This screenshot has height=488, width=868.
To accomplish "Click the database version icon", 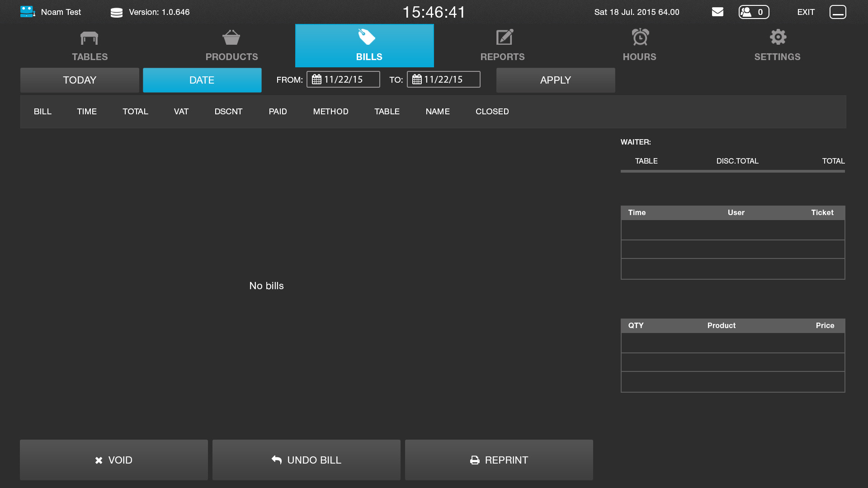I will [x=117, y=13].
